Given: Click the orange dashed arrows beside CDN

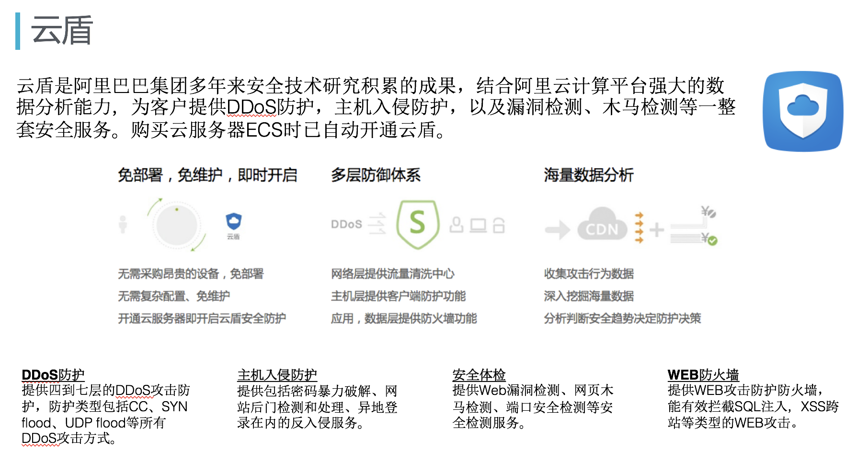Looking at the screenshot, I should click(x=639, y=228).
